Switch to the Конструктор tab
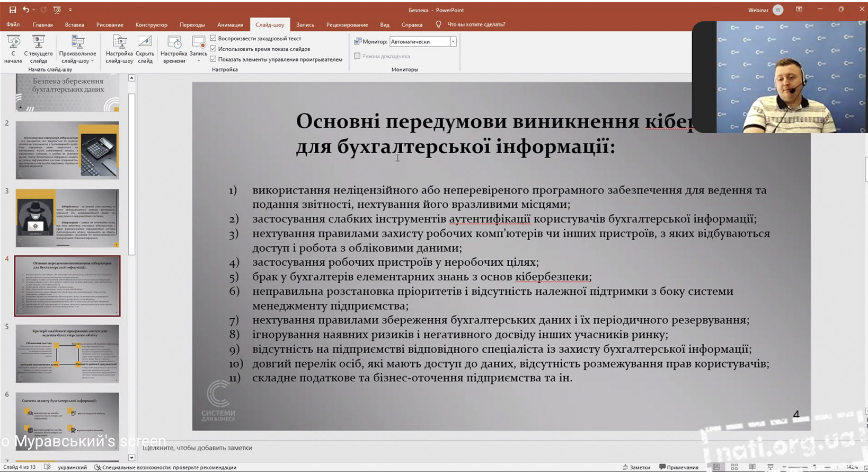Image resolution: width=868 pixels, height=472 pixels. pos(151,24)
